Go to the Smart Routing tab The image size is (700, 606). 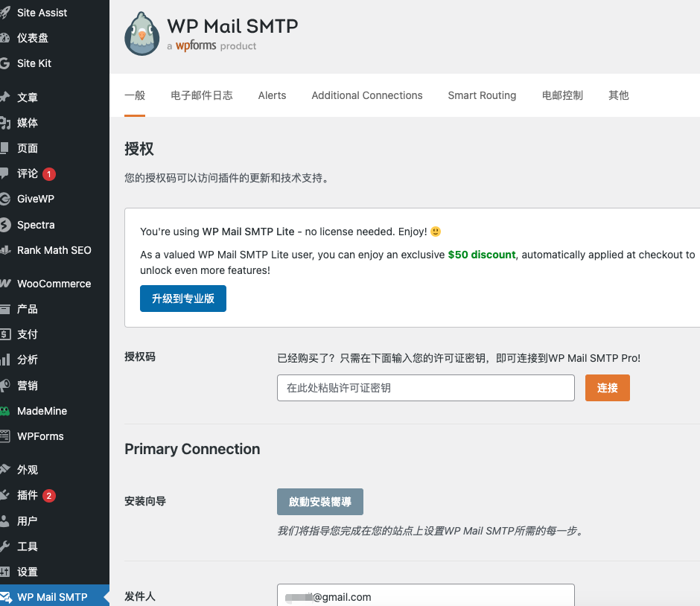click(x=482, y=95)
